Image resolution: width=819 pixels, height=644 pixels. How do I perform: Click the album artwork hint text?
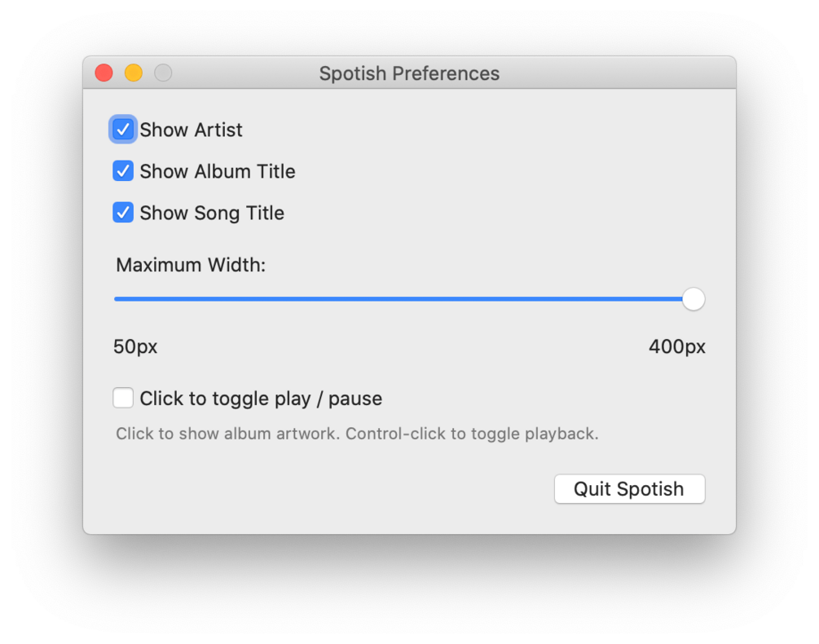[x=357, y=434]
